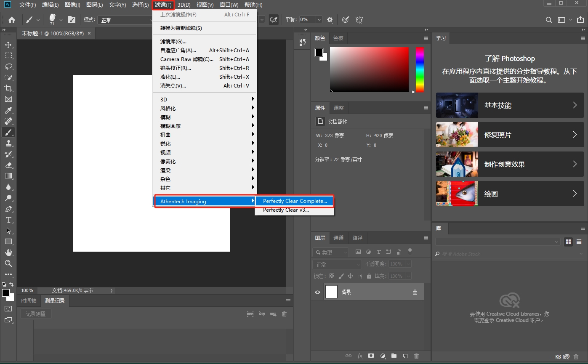The width and height of the screenshot is (588, 364).
Task: Select the Lasso tool
Action: (8, 66)
